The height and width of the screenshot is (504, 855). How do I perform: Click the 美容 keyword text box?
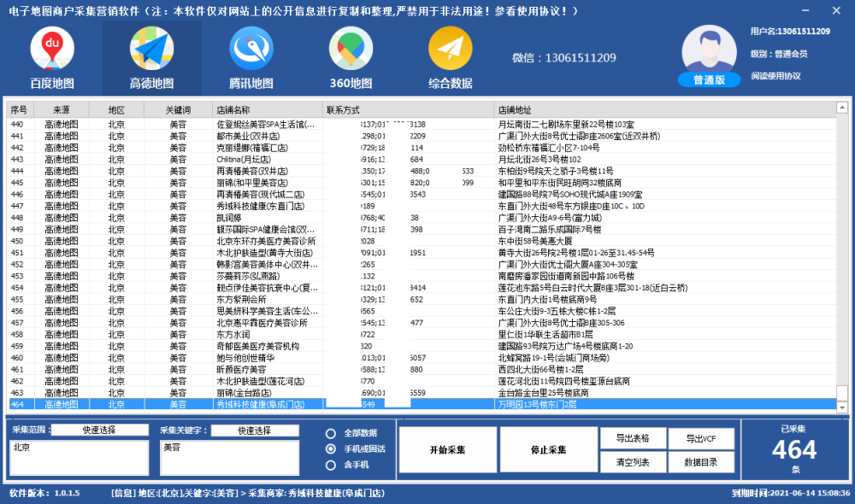[229, 458]
